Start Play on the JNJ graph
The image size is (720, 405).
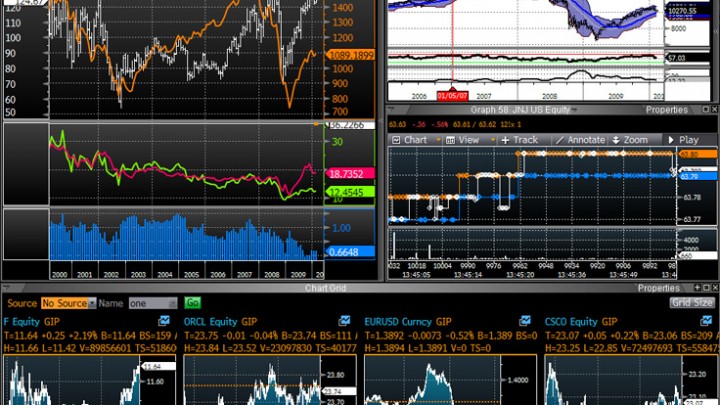683,140
